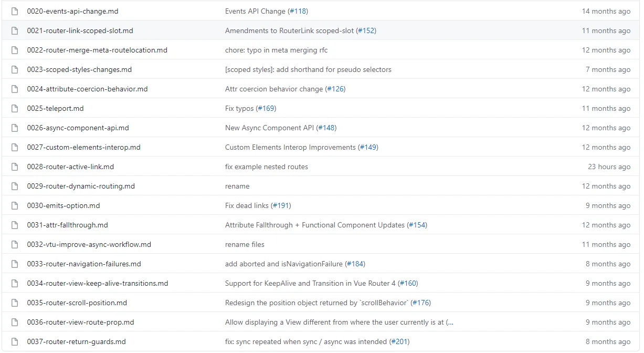Viewport: 644px width, 353px height.
Task: Open commit 'chore: typo in meta merging rfc'
Action: [x=277, y=50]
